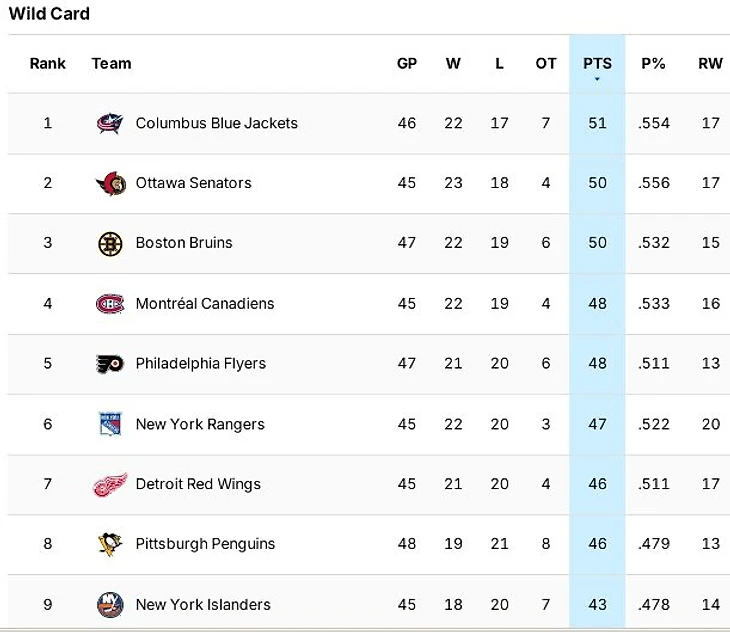The image size is (730, 632).
Task: Click the New York Rangers logo
Action: pos(110,424)
